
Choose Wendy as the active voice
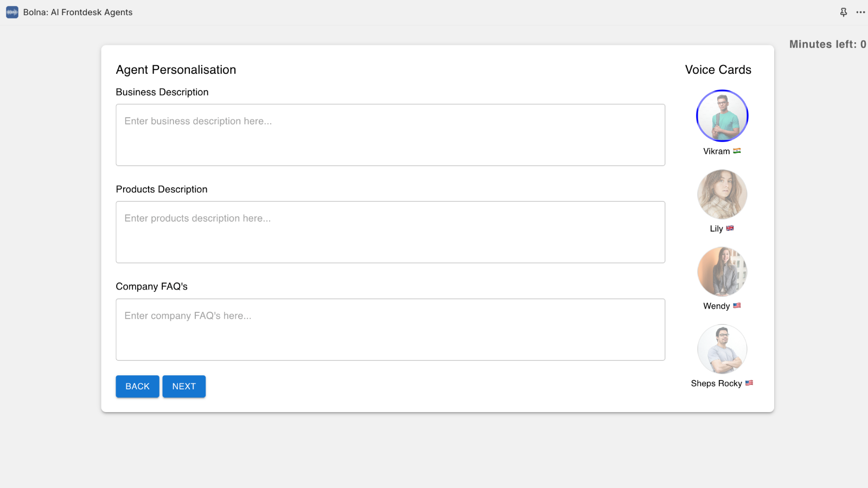click(722, 272)
